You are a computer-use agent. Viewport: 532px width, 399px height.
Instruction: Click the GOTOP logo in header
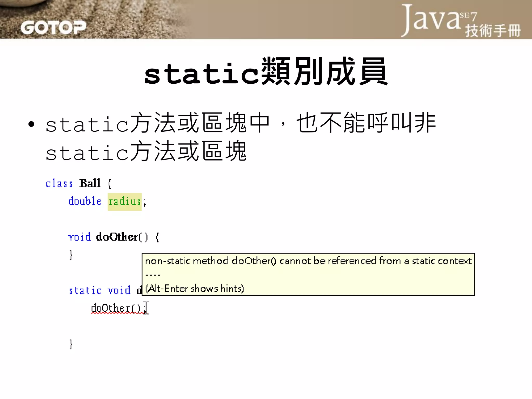pyautogui.click(x=53, y=28)
